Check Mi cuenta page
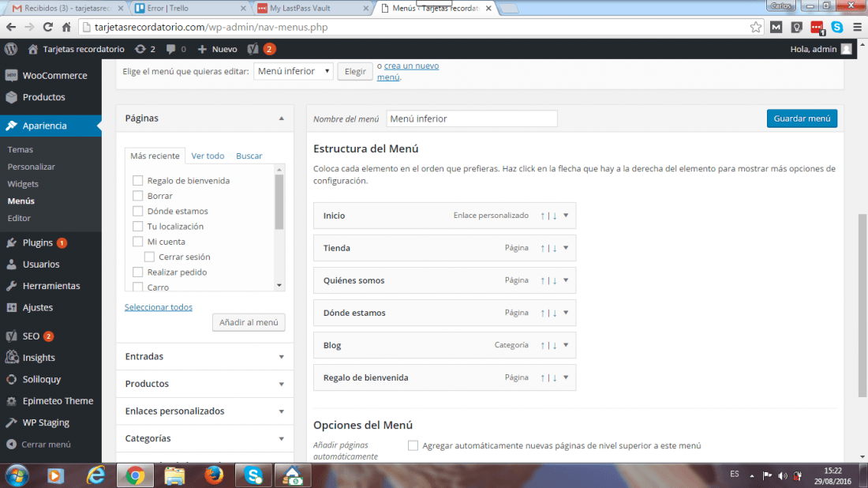 point(138,242)
